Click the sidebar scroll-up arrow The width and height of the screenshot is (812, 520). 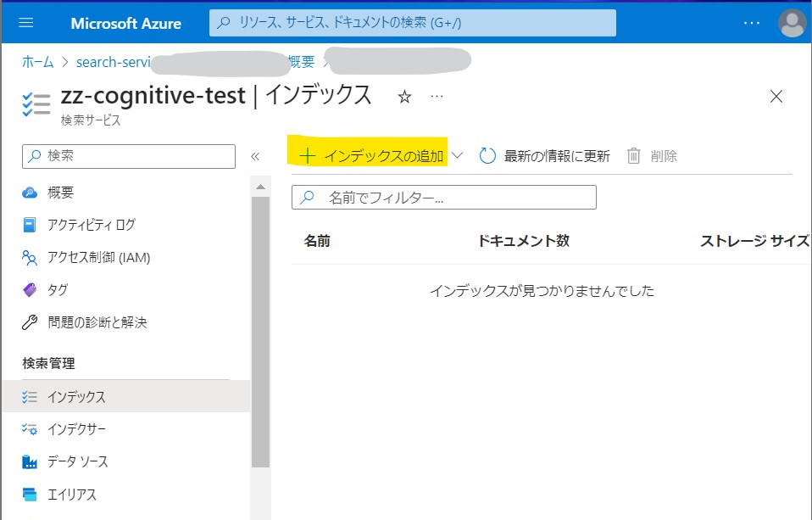click(260, 187)
